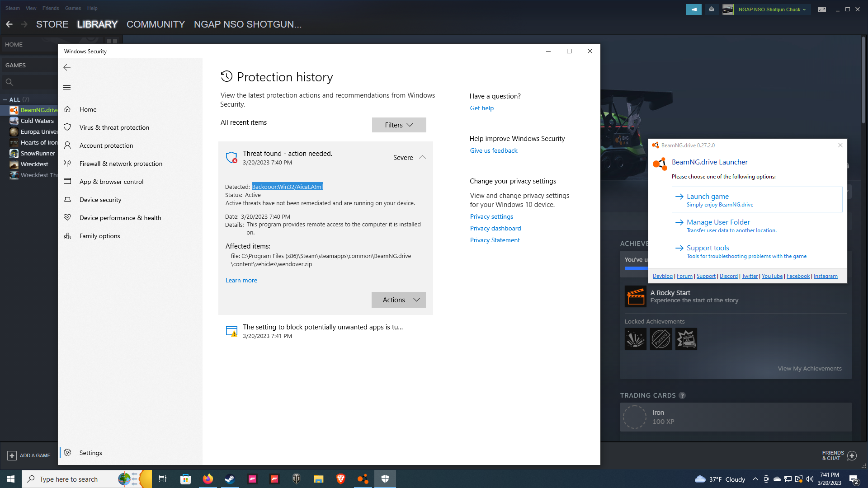Open FRIENDS & CHAT in Steam

839,455
